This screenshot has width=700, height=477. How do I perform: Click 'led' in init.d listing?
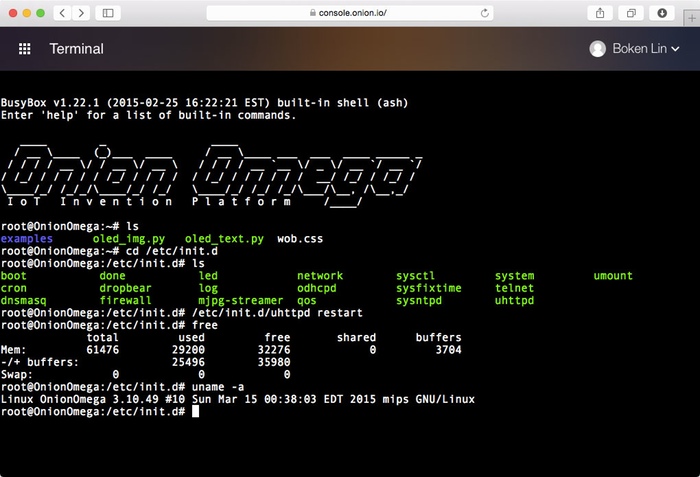(208, 276)
